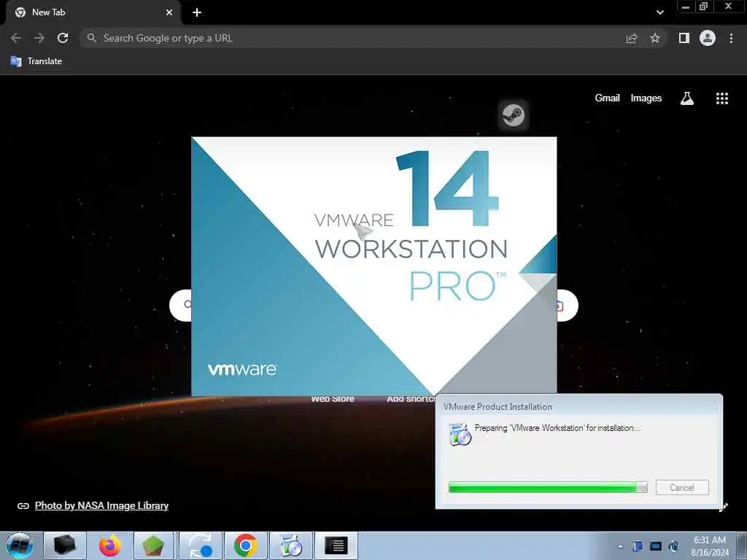Click the VMware Product Installation title bar
This screenshot has width=747, height=560.
coord(578,407)
